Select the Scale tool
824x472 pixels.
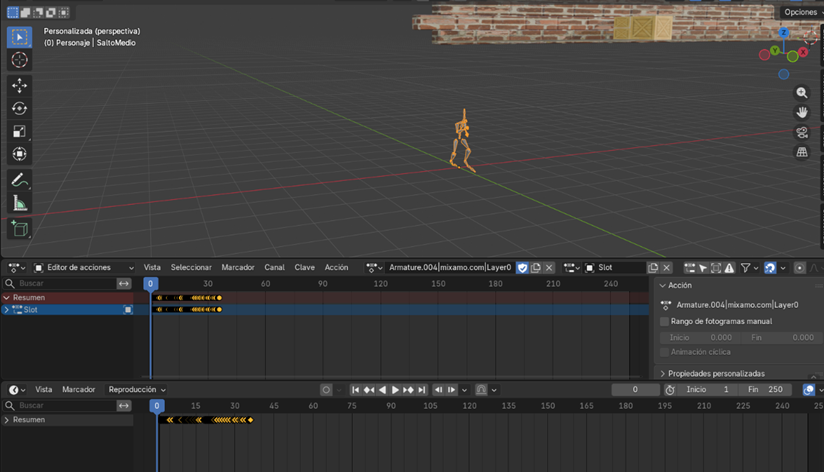pyautogui.click(x=19, y=132)
